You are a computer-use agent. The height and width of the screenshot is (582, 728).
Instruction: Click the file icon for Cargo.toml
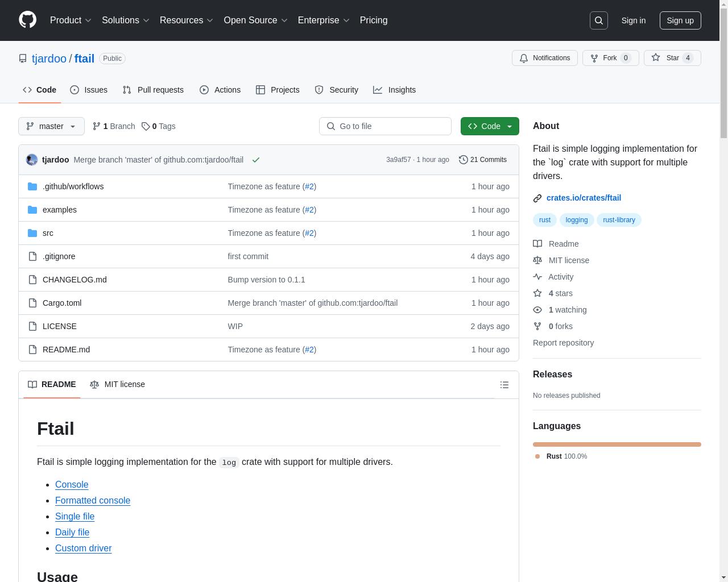coord(32,303)
